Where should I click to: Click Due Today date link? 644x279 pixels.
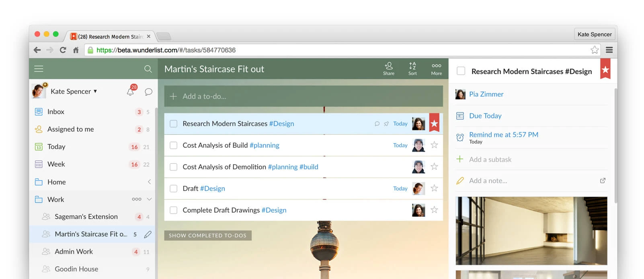485,116
